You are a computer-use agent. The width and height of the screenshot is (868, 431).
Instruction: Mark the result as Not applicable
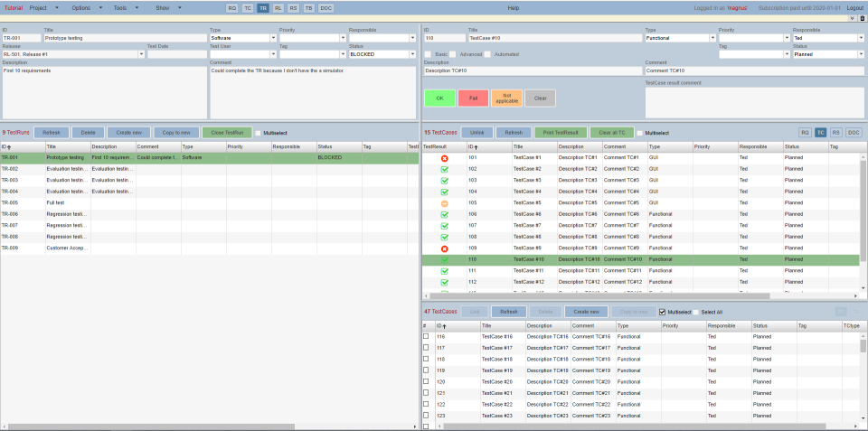(506, 98)
